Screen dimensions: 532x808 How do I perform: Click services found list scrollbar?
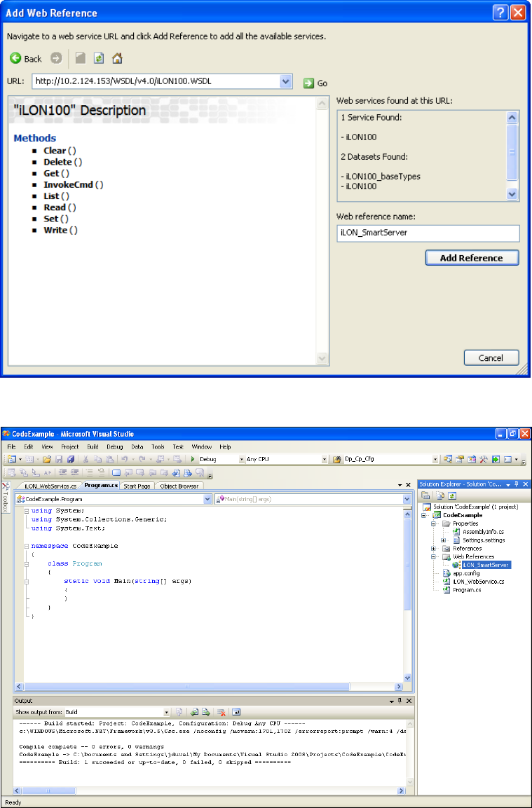point(512,156)
